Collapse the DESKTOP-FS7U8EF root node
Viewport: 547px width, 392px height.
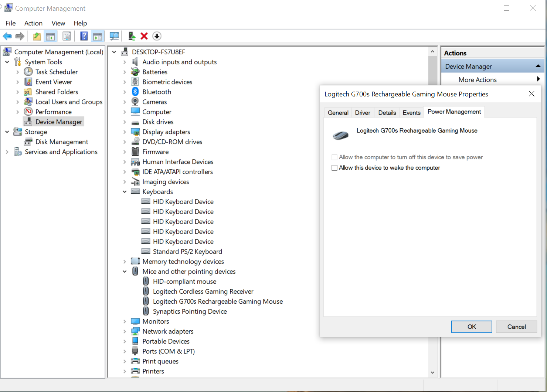click(x=114, y=52)
